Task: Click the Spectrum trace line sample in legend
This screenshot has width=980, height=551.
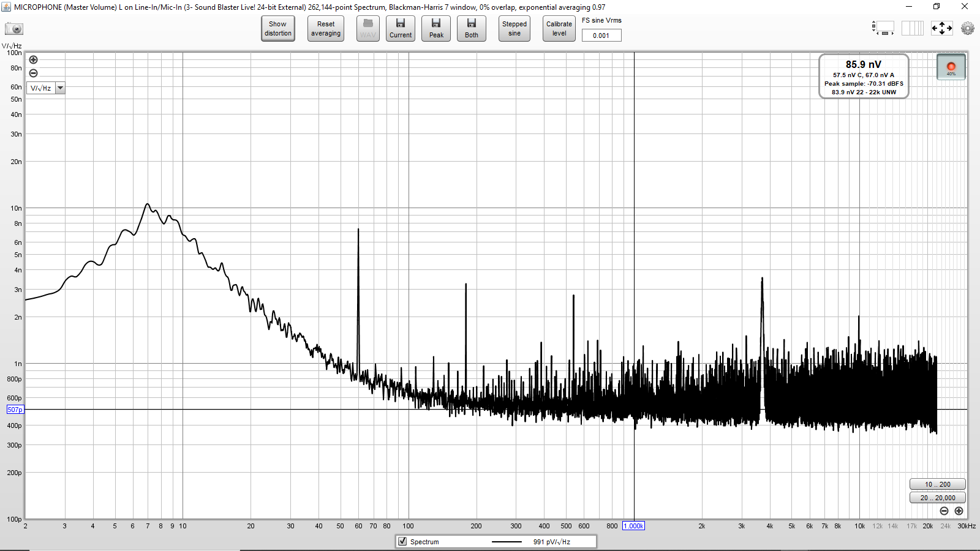Action: tap(507, 542)
